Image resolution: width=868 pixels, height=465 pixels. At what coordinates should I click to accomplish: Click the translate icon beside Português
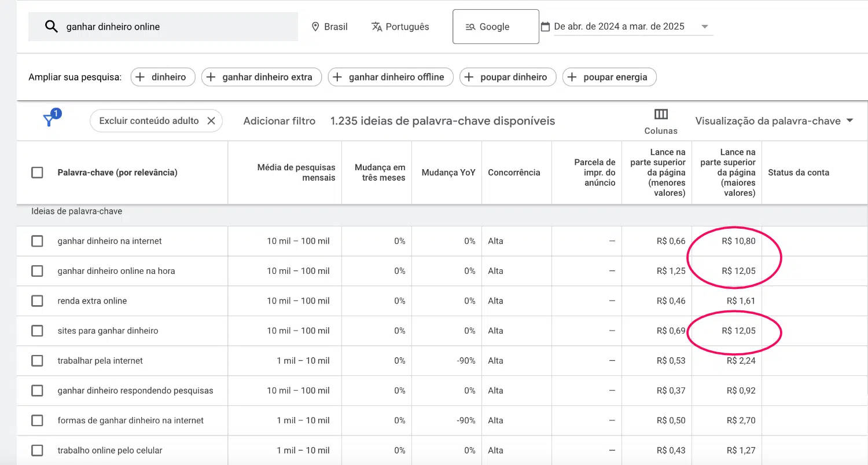click(377, 26)
